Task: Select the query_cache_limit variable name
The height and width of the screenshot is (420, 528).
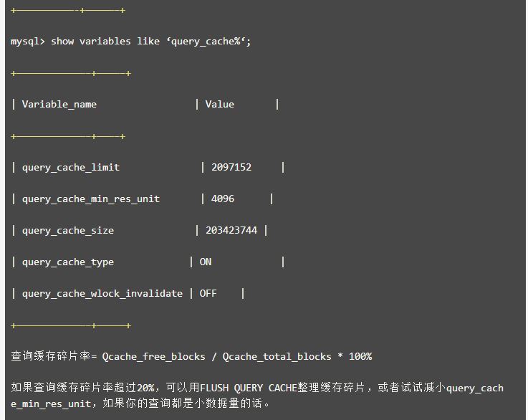Action: (70, 168)
